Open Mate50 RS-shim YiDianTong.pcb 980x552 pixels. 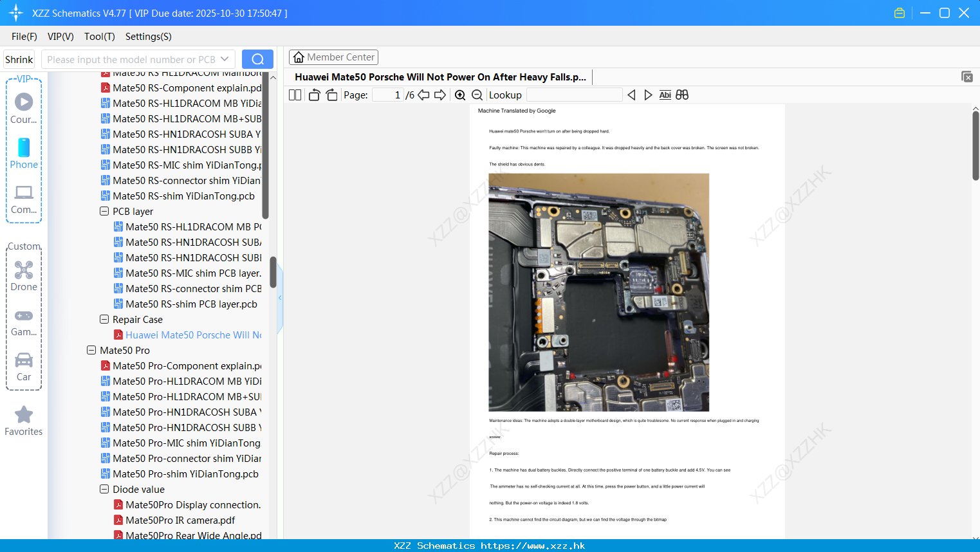pos(178,196)
